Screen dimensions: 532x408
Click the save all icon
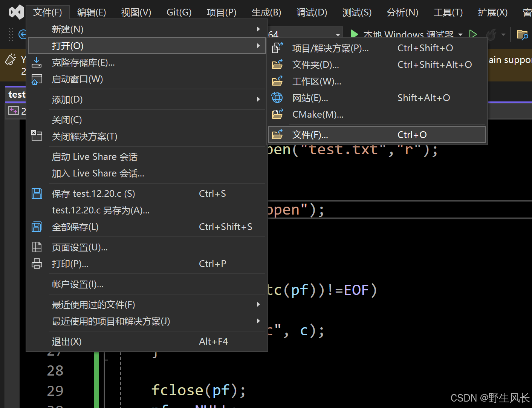click(x=37, y=227)
